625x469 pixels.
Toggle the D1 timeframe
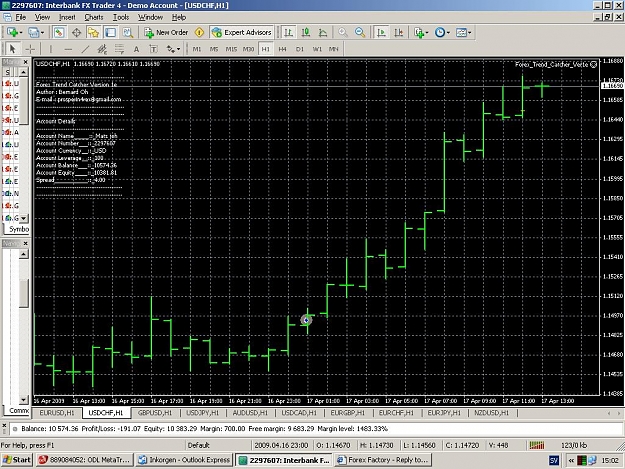tap(300, 49)
